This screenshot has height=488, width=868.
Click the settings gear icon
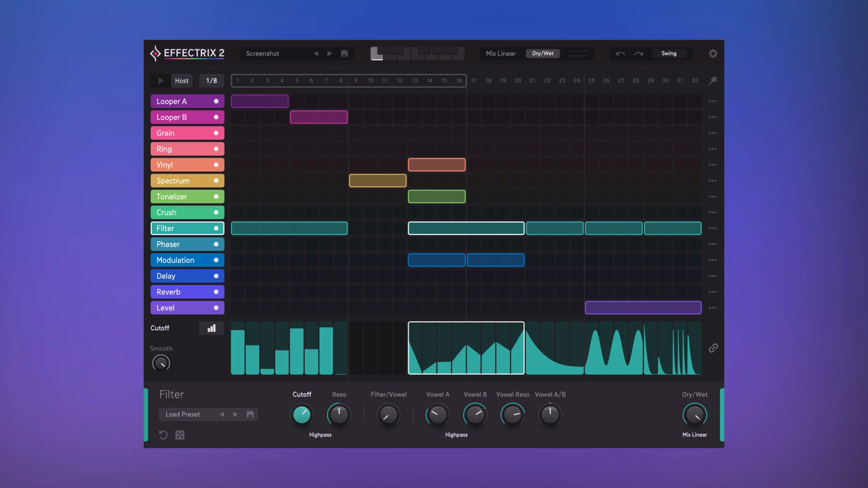712,54
